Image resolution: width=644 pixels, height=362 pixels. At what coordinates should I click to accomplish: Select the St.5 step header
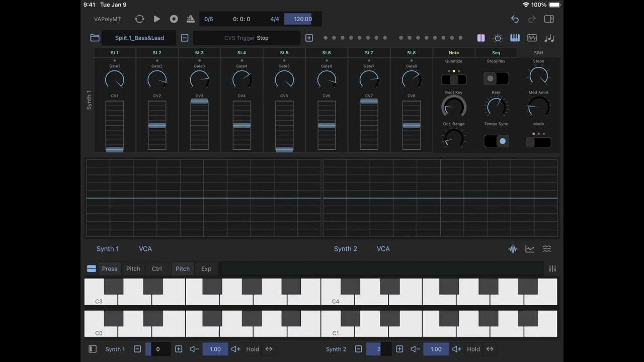pos(284,53)
